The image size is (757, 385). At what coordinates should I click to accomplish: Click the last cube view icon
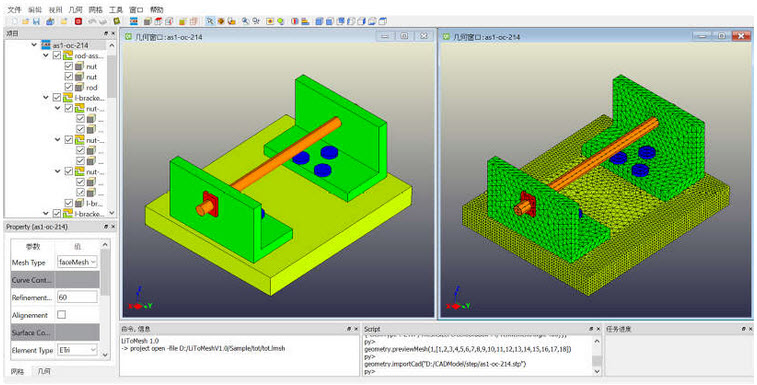[383, 21]
